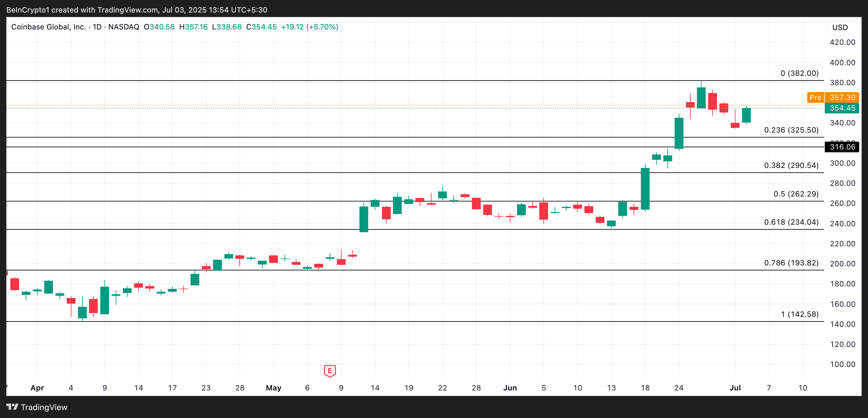This screenshot has width=868, height=418.
Task: Click the TradingView logo icon
Action: tap(13, 407)
